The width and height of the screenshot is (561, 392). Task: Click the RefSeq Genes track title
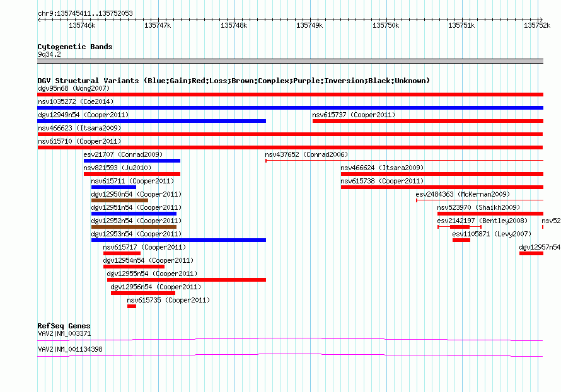tap(64, 326)
